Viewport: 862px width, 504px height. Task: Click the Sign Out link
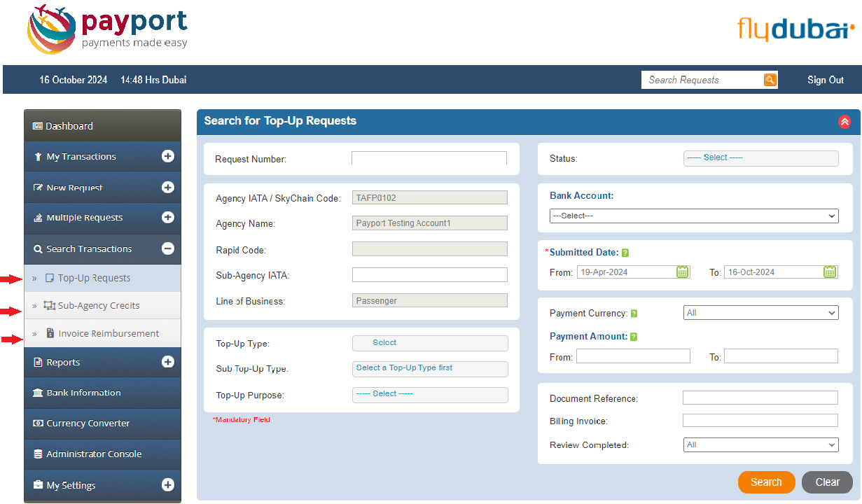tap(825, 79)
